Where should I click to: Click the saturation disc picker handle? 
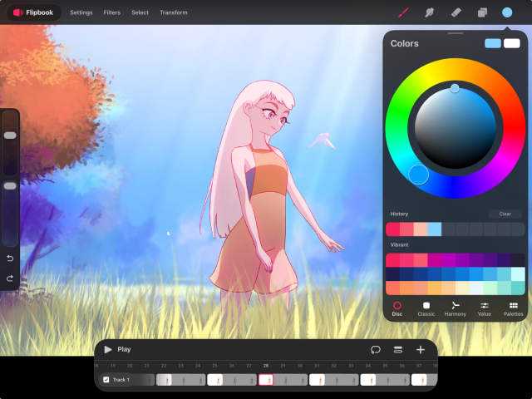click(455, 89)
